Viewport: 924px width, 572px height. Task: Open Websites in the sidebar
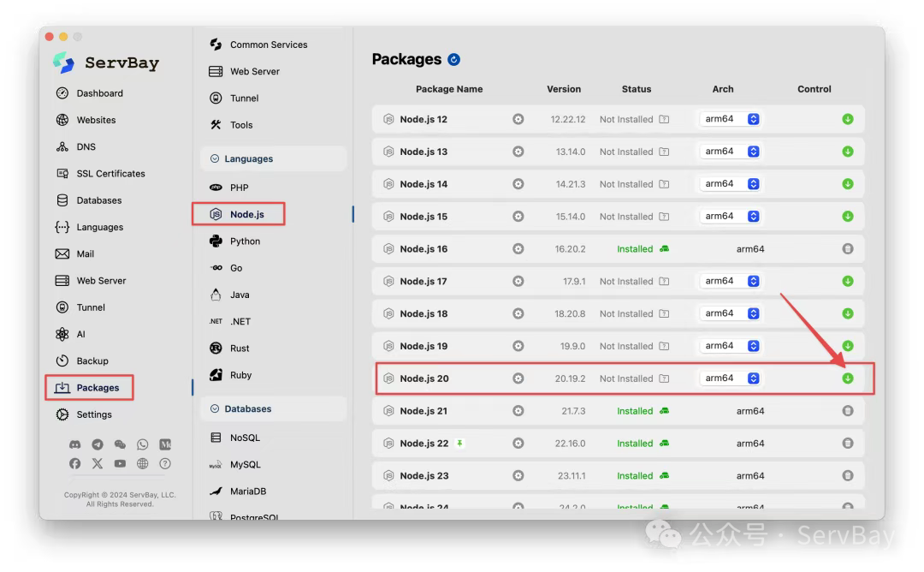coord(86,120)
